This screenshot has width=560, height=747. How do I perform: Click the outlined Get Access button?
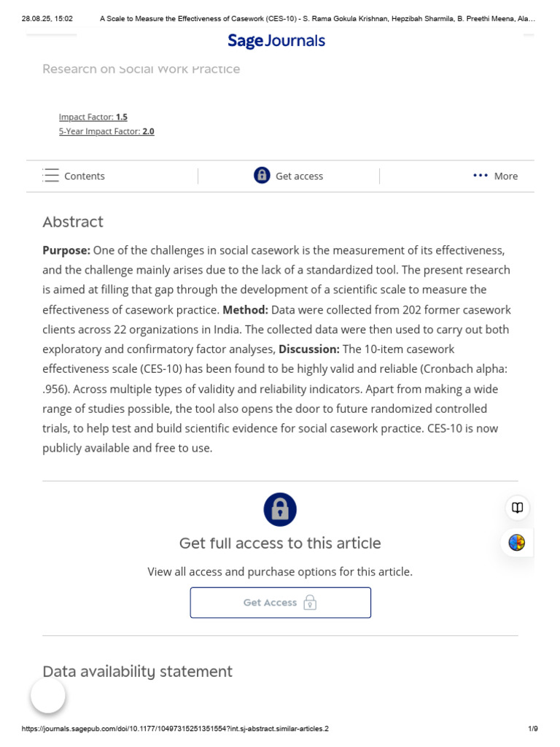point(281,603)
